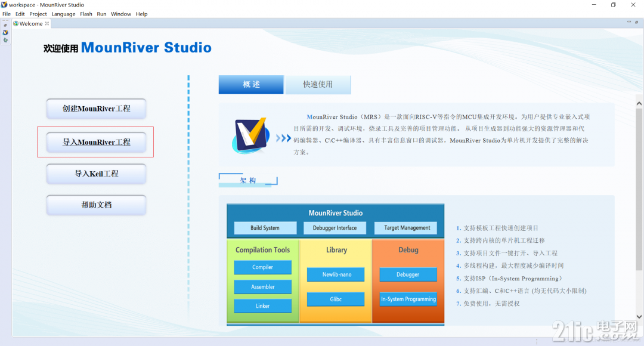Click the scroll up arrow of page scrollbar
The height and width of the screenshot is (346, 644).
click(639, 104)
